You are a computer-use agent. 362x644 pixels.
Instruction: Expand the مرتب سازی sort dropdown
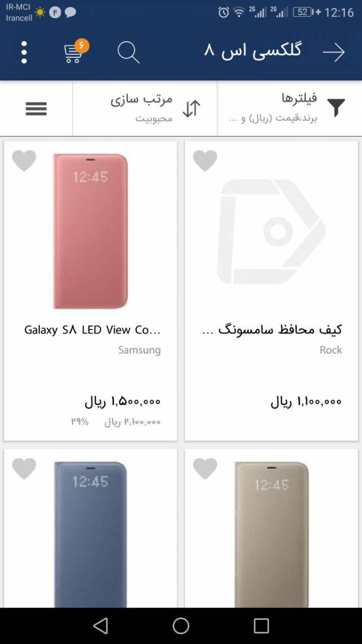145,109
